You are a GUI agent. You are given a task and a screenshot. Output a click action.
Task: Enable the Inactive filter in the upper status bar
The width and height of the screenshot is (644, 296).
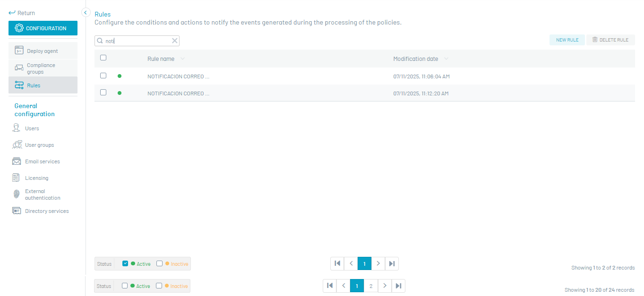tap(160, 263)
